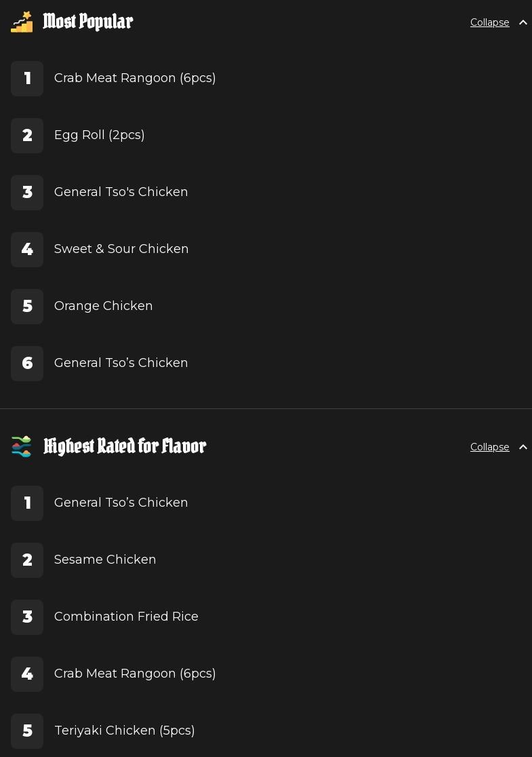
Task: Click the rank 2 badge beside Egg Roll
Action: pos(27,136)
